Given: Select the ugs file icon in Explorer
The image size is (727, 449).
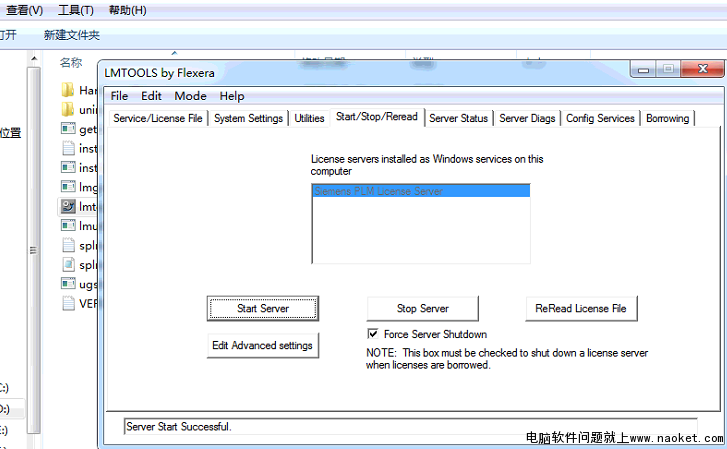Looking at the screenshot, I should click(x=68, y=283).
